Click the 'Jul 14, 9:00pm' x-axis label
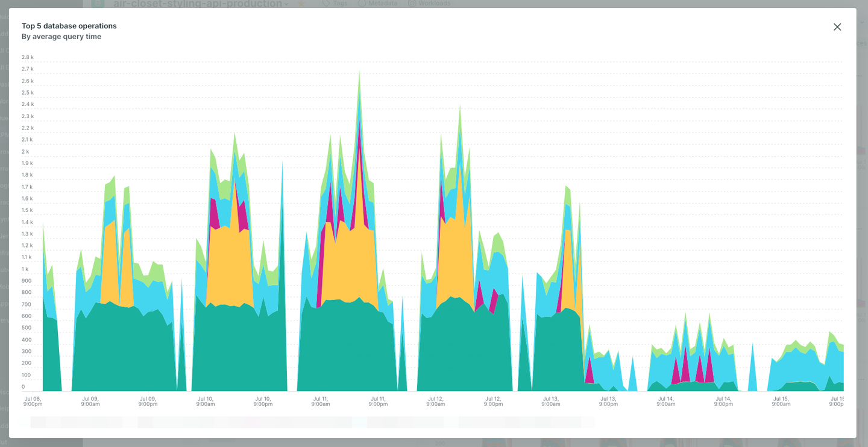868x447 pixels. click(x=723, y=401)
